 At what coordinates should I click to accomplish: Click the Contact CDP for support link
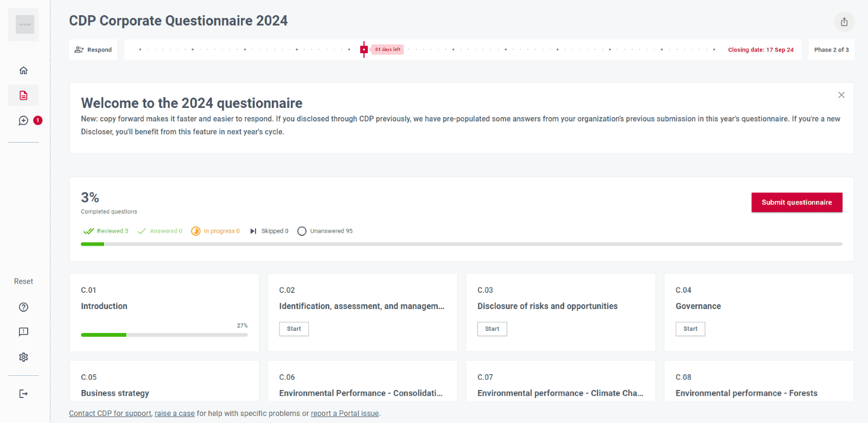coord(110,413)
